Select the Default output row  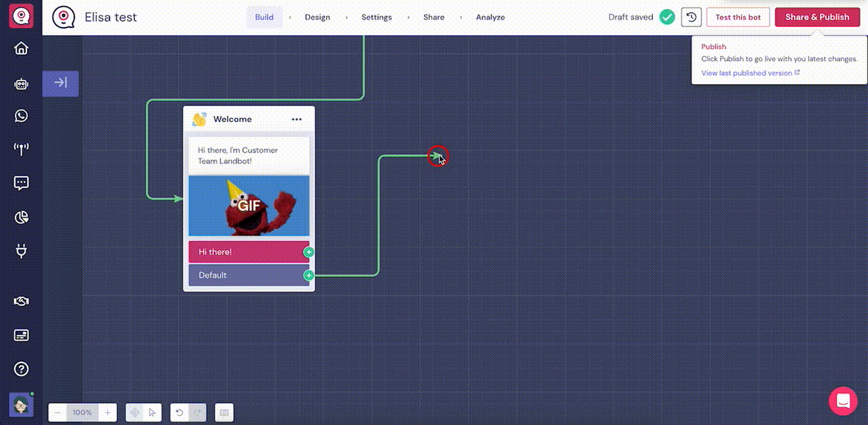[x=249, y=275]
